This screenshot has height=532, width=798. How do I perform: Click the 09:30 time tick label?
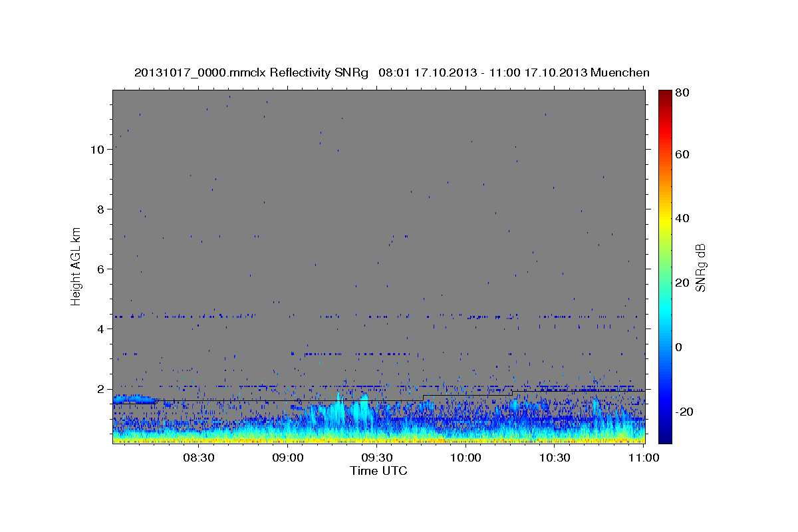point(376,458)
